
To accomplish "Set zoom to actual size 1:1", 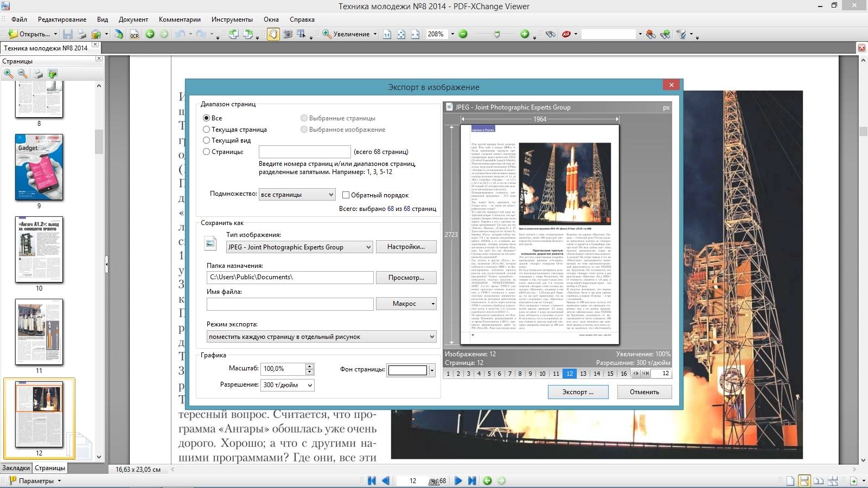I will [387, 34].
